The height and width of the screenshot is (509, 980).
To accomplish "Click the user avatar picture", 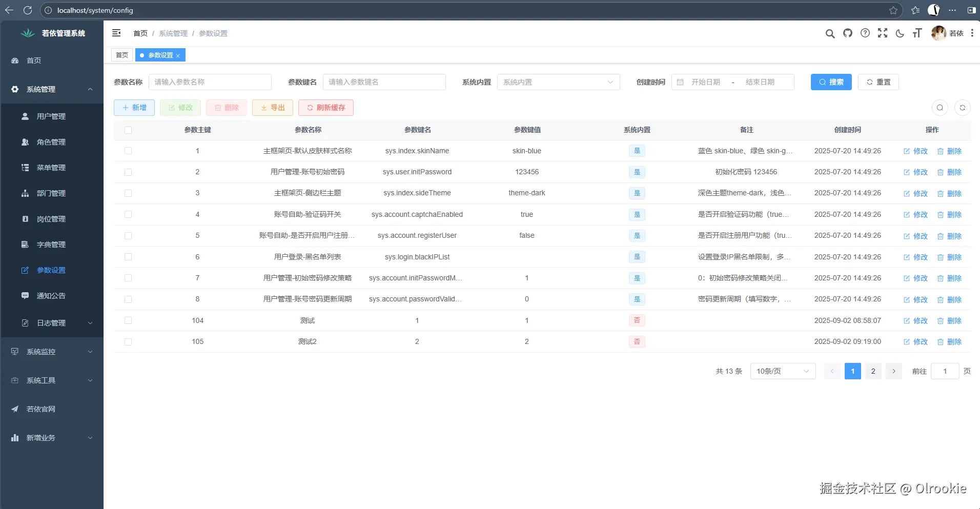I will click(x=938, y=33).
